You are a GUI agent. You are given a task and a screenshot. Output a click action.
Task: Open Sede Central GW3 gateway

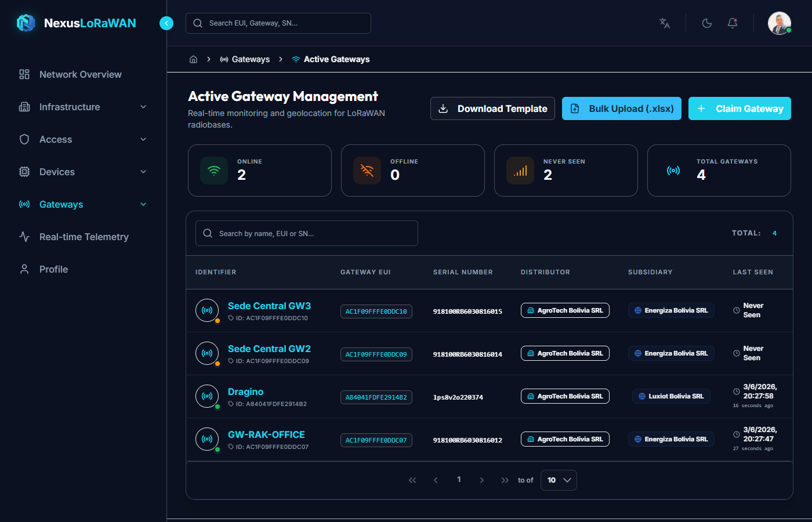click(269, 306)
